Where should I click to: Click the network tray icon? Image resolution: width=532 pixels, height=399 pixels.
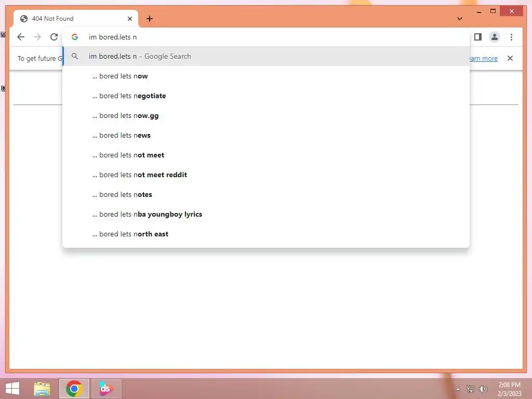point(471,389)
